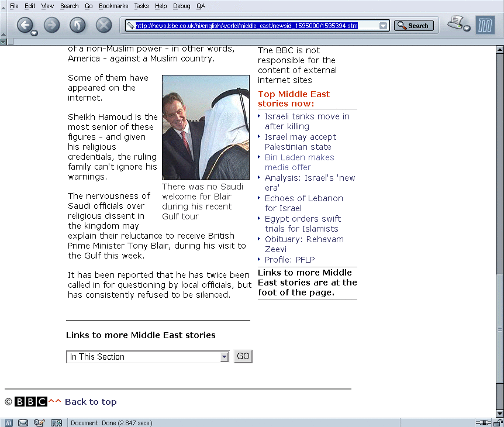This screenshot has width=504, height=427.
Task: Click the Mozilla throbber logo
Action: click(485, 25)
